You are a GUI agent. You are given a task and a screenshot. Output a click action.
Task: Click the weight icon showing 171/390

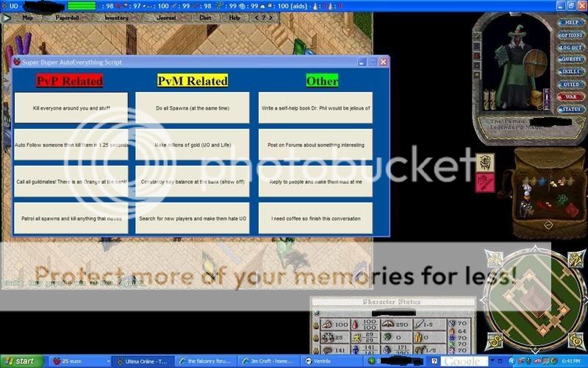[387, 350]
